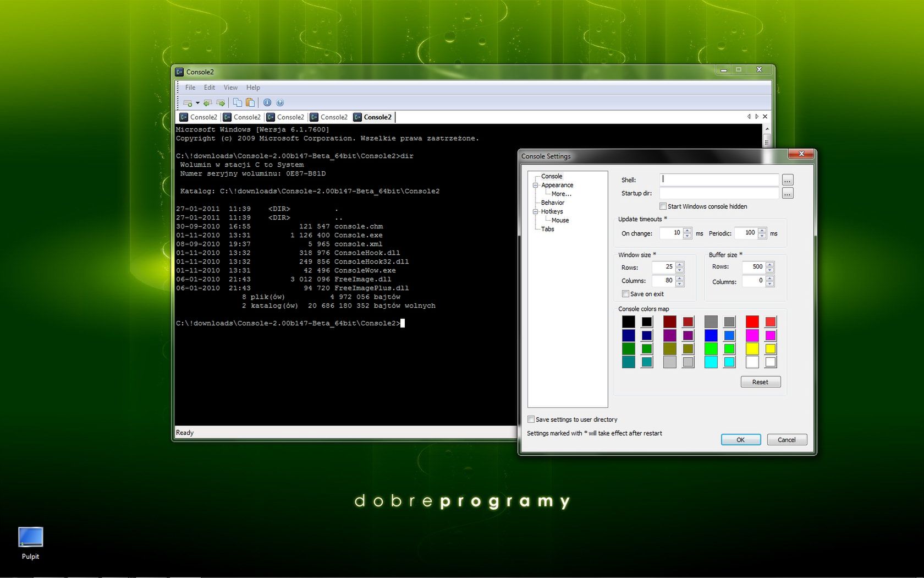The height and width of the screenshot is (578, 924).
Task: Open the Help menu
Action: click(x=253, y=88)
